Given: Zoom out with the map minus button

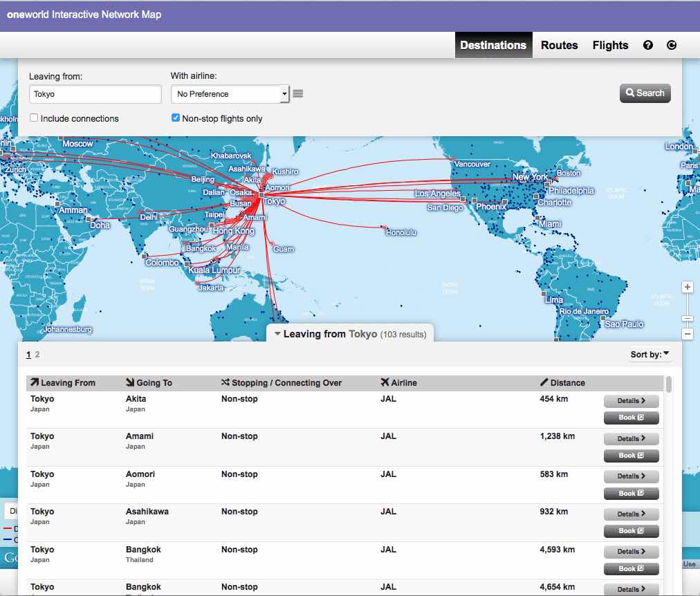Looking at the screenshot, I should (688, 334).
